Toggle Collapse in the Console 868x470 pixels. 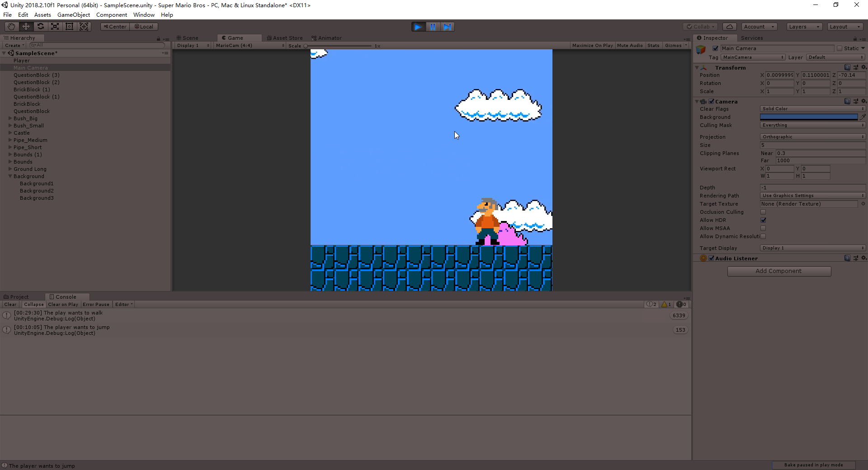point(34,305)
